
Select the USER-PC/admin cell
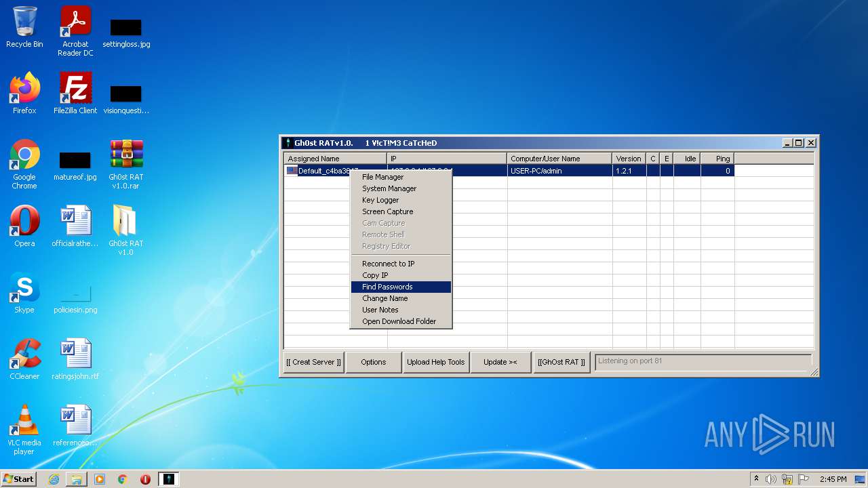(x=559, y=171)
